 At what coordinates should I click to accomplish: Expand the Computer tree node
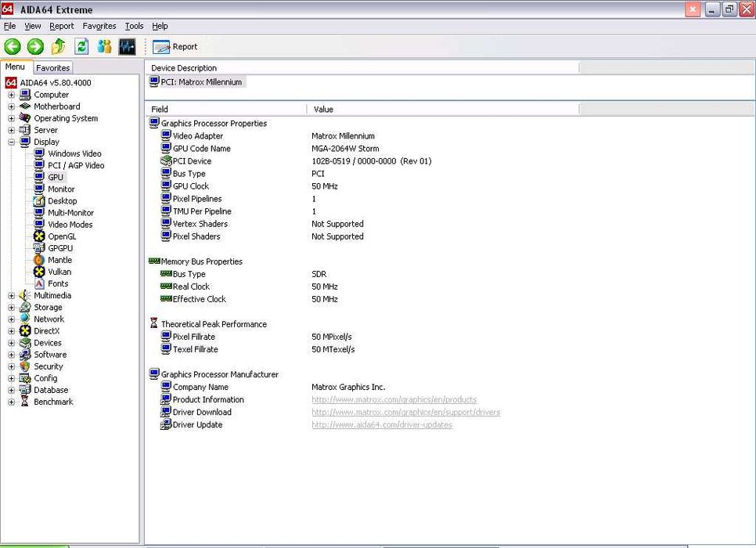(x=11, y=95)
